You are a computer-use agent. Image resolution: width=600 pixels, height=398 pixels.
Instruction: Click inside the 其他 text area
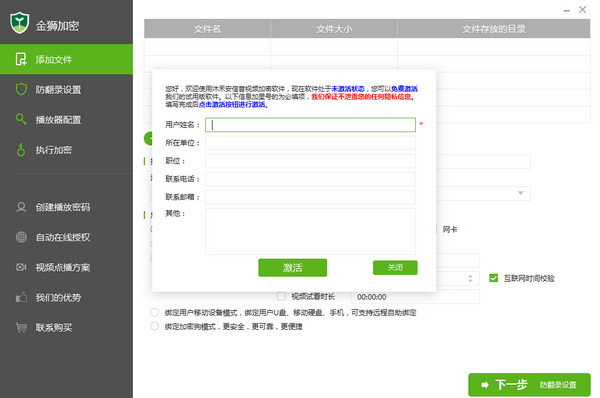tap(310, 231)
